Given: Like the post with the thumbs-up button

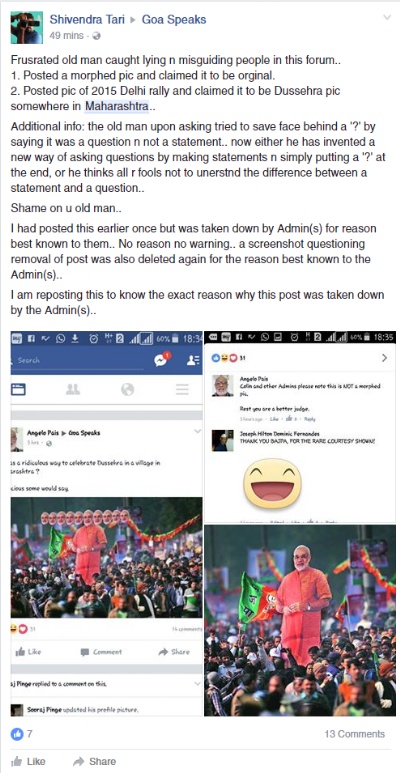Looking at the screenshot, I should pos(28,761).
